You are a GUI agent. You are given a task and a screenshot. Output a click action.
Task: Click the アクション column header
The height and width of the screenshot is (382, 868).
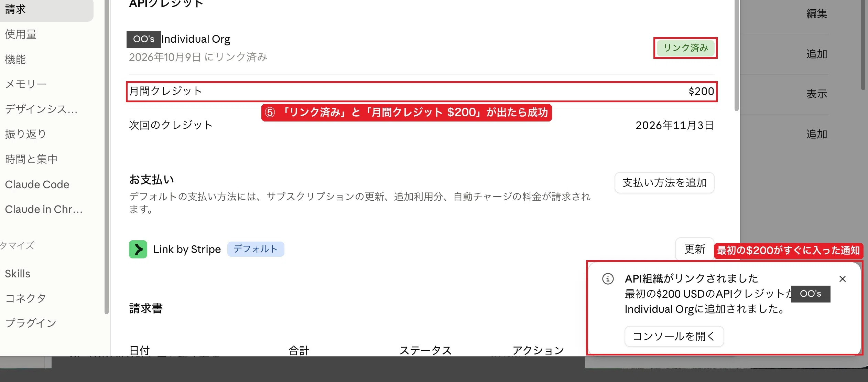[538, 350]
